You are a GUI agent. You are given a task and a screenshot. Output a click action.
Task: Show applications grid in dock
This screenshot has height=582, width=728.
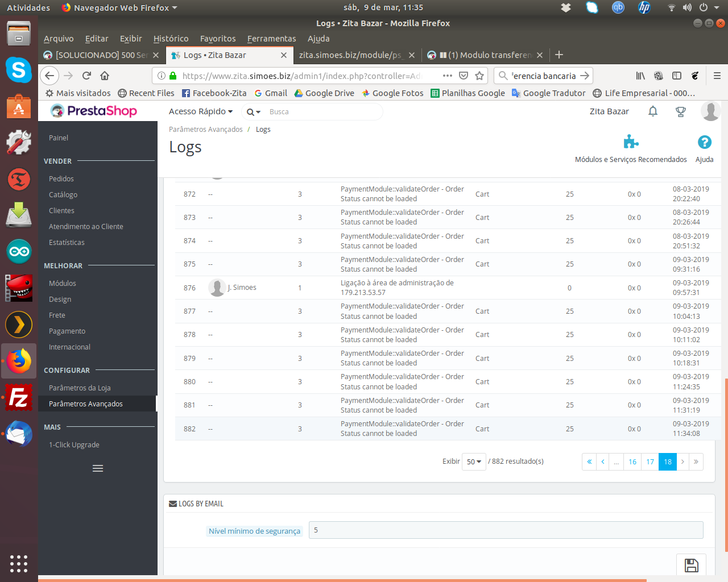click(19, 563)
